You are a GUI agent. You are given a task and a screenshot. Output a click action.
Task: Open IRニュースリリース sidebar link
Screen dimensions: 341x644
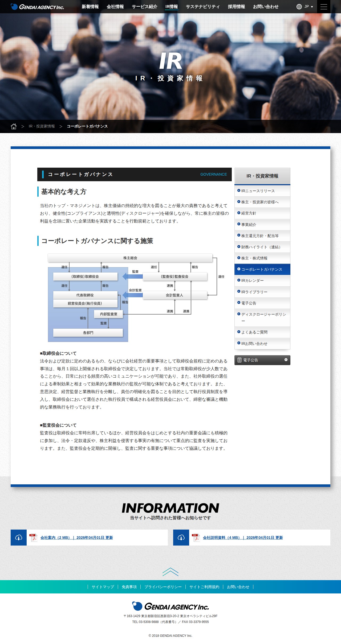coord(262,191)
